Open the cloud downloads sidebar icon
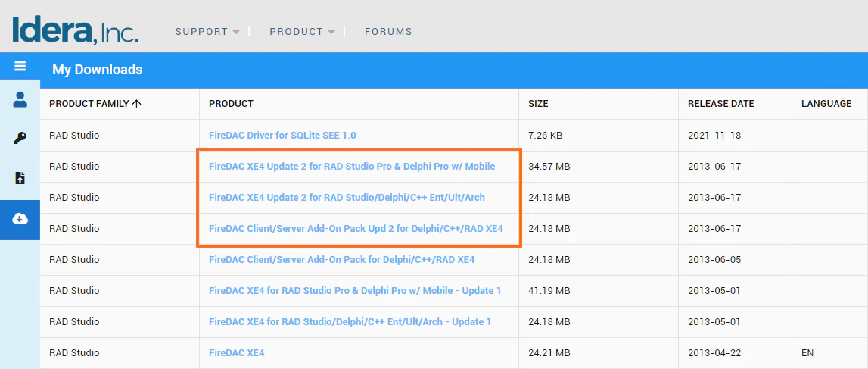Image resolution: width=868 pixels, height=369 pixels. click(x=20, y=220)
